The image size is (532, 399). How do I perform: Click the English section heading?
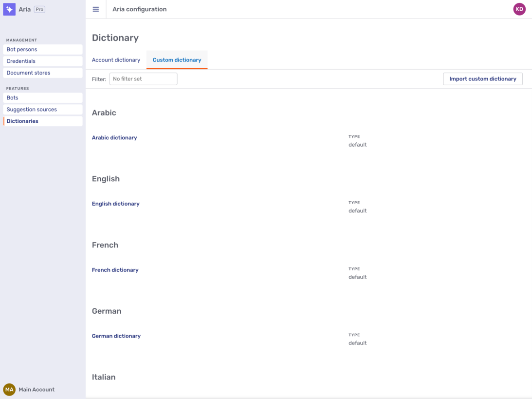coord(106,179)
